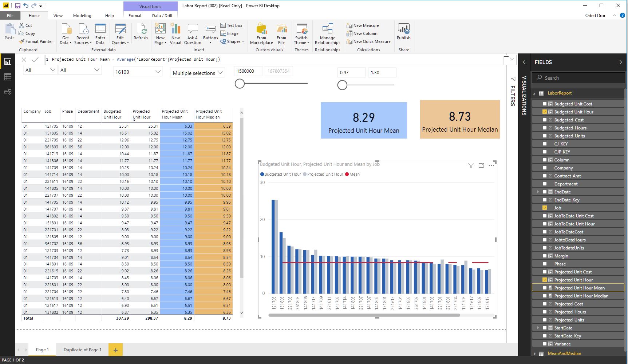This screenshot has height=364, width=628.
Task: Check the Company field checkbox
Action: (545, 168)
